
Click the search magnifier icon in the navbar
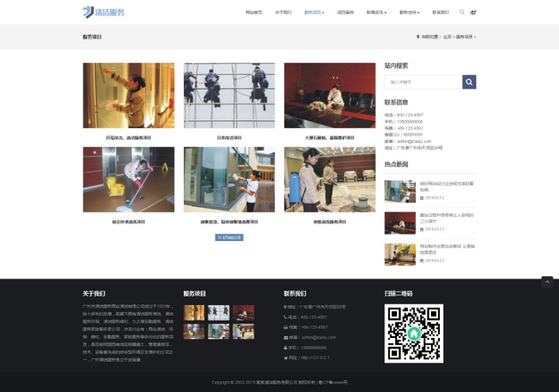(462, 12)
